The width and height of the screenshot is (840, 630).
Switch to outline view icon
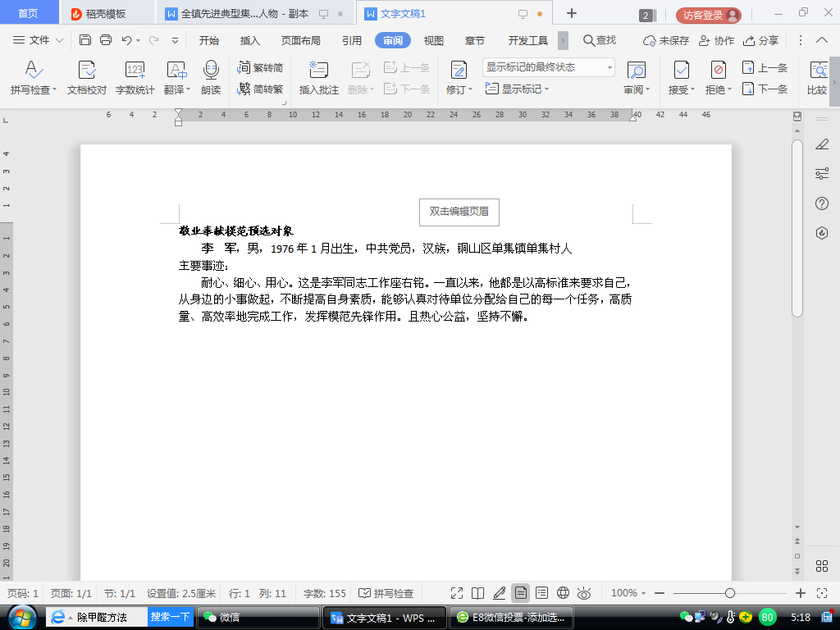(541, 593)
